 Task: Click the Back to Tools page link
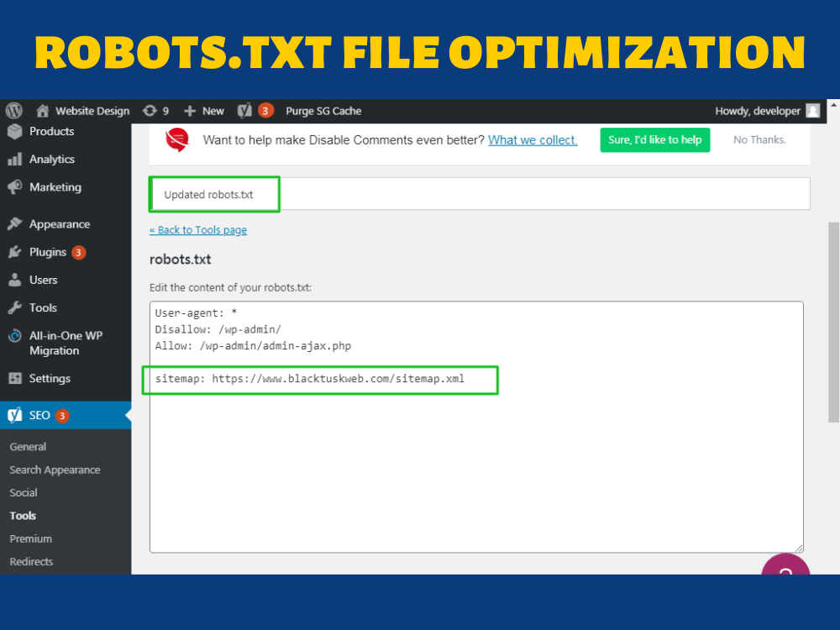(x=198, y=230)
